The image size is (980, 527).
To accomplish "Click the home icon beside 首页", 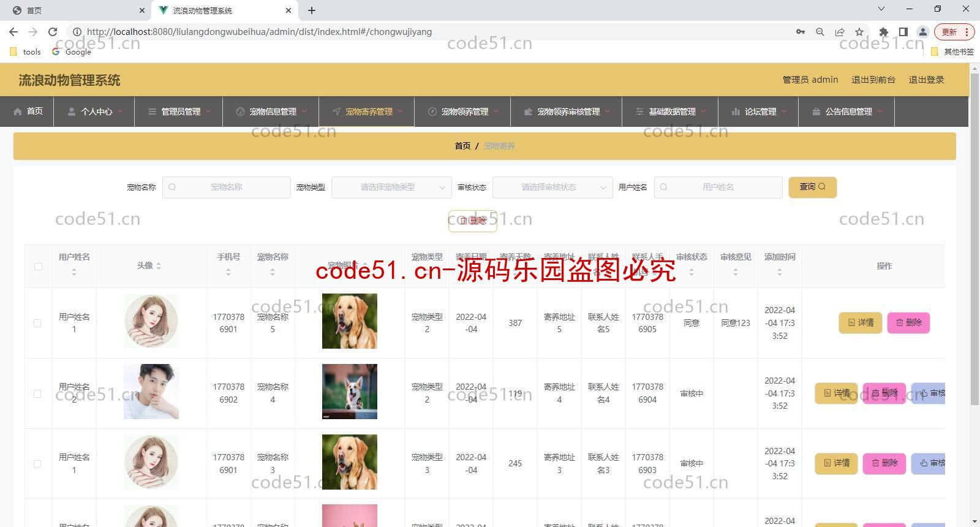I will click(18, 112).
